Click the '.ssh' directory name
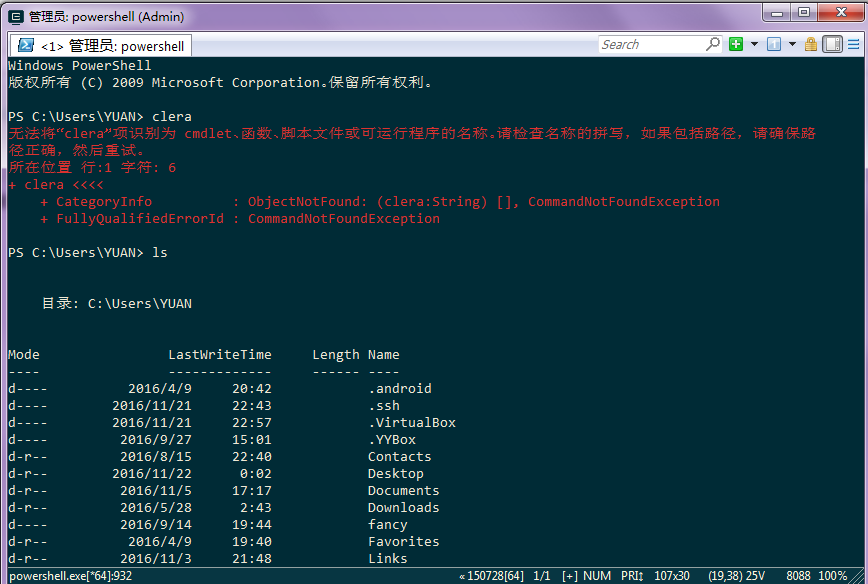This screenshot has height=584, width=868. (x=384, y=406)
